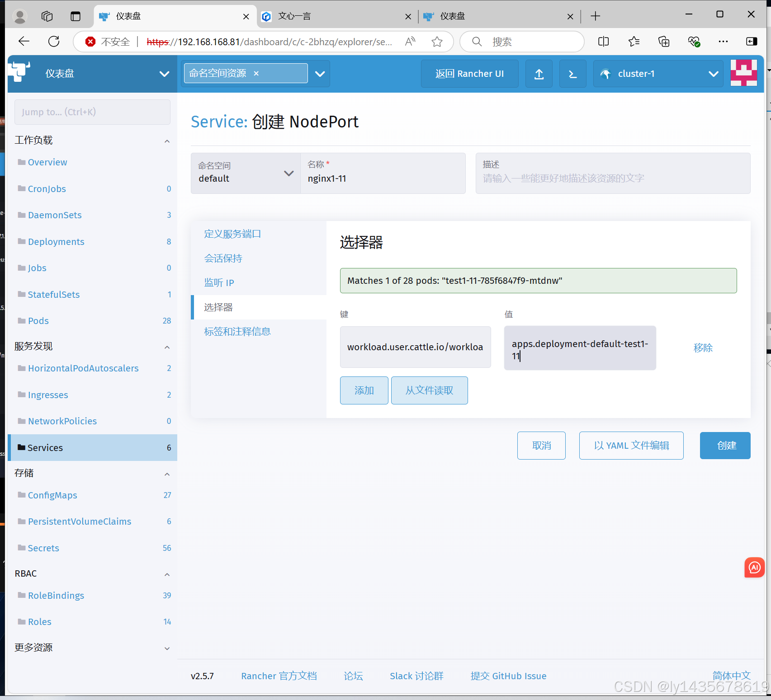This screenshot has height=700, width=771.
Task: Click 返回 Rancher UI button
Action: [x=469, y=74]
